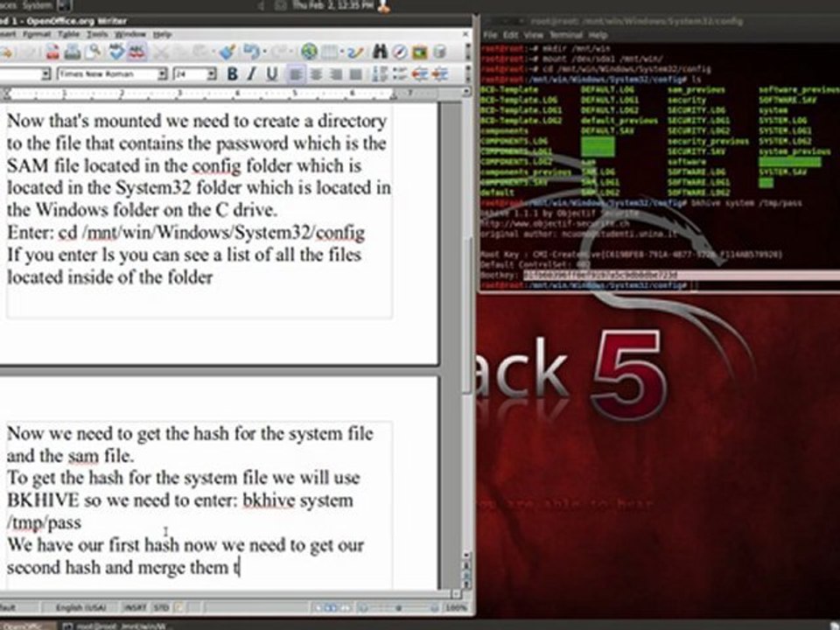Screen dimensions: 840x630
Task: Set Centered paragraph alignment
Action: (x=316, y=73)
